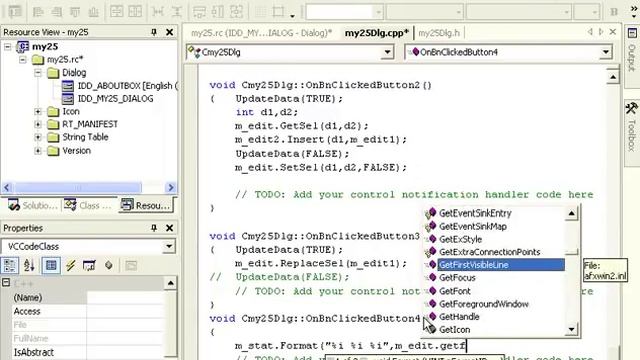Click the Space Across toolbar icon
The image size is (640, 360).
click(158, 12)
